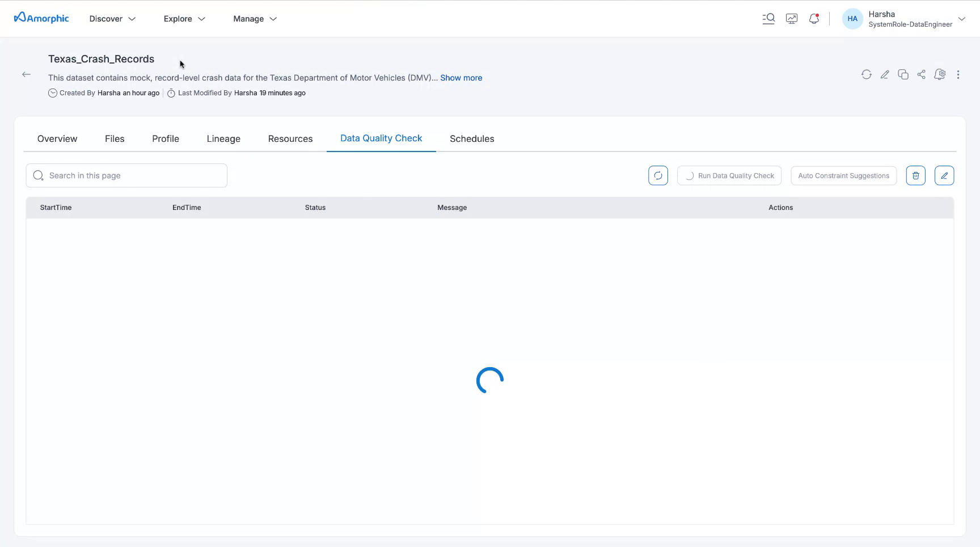This screenshot has height=547, width=980.
Task: Share the Texas_Crash_Records dataset
Action: click(921, 74)
